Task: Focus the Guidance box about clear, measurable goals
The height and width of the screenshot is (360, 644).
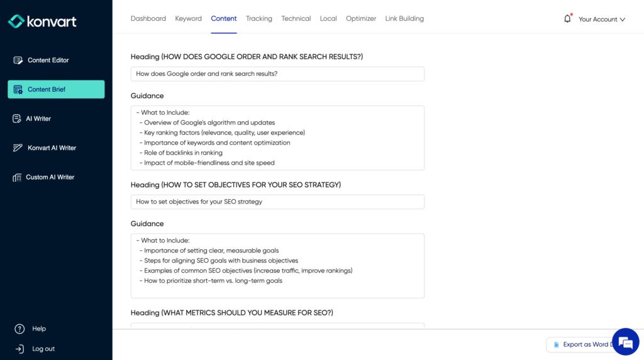Action: [277, 266]
